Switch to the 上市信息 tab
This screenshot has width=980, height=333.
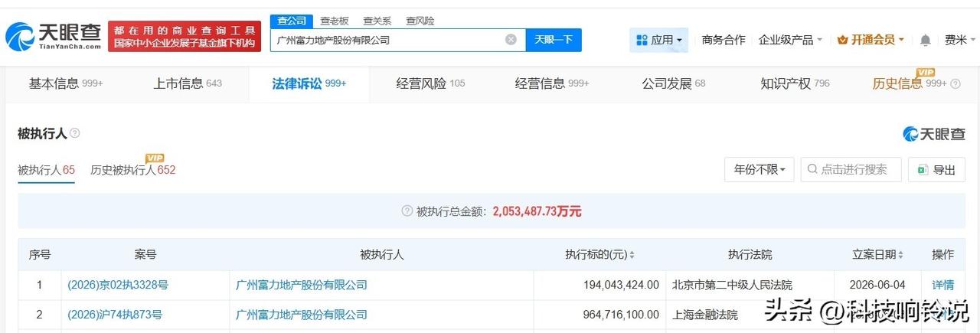click(x=188, y=83)
